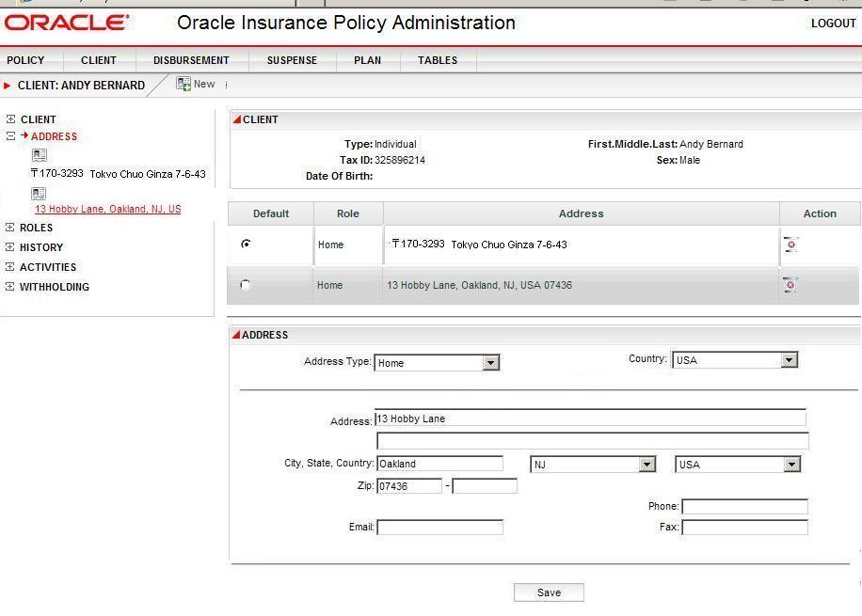
Task: Click the New client icon
Action: point(184,84)
